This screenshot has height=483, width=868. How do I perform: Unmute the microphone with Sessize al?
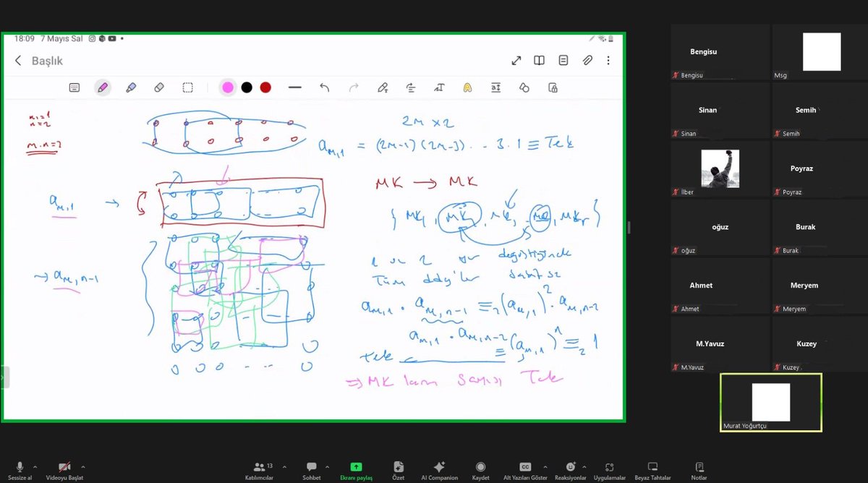point(20,471)
